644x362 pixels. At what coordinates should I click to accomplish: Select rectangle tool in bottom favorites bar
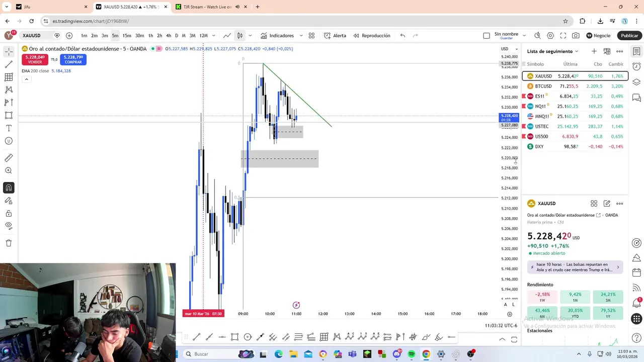click(235, 337)
